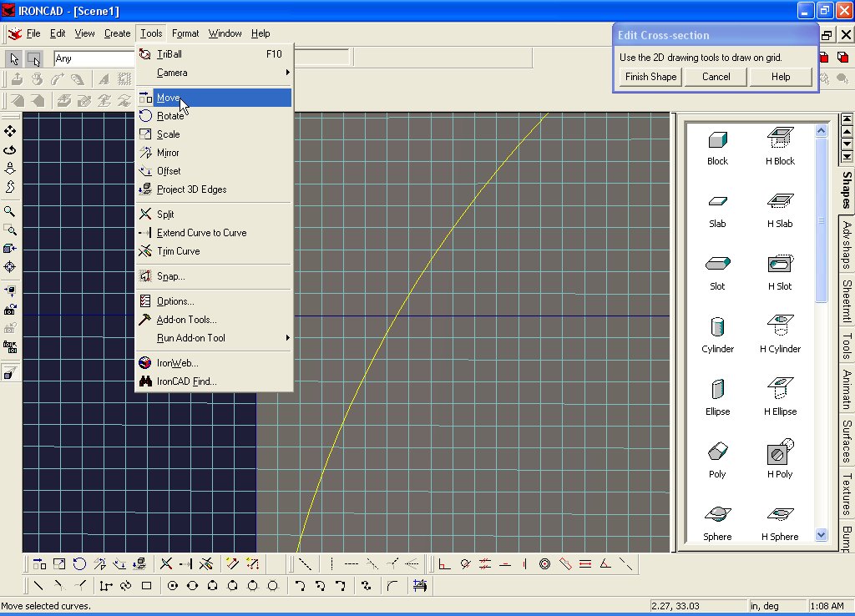The image size is (855, 616).
Task: Open the Format menu
Action: (x=185, y=33)
